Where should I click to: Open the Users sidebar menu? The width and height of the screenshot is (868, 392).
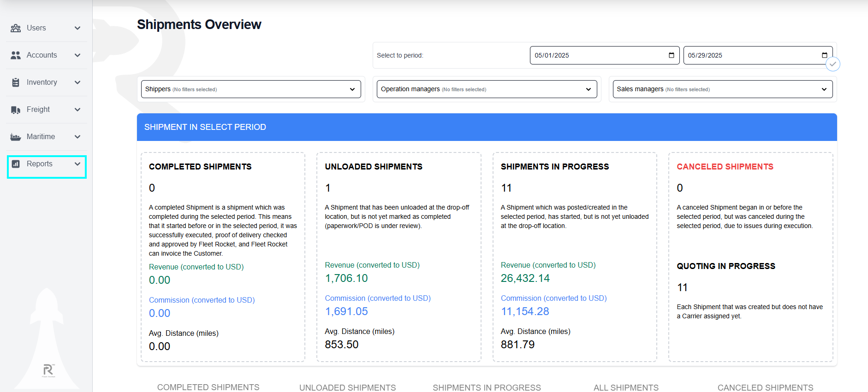(46, 28)
